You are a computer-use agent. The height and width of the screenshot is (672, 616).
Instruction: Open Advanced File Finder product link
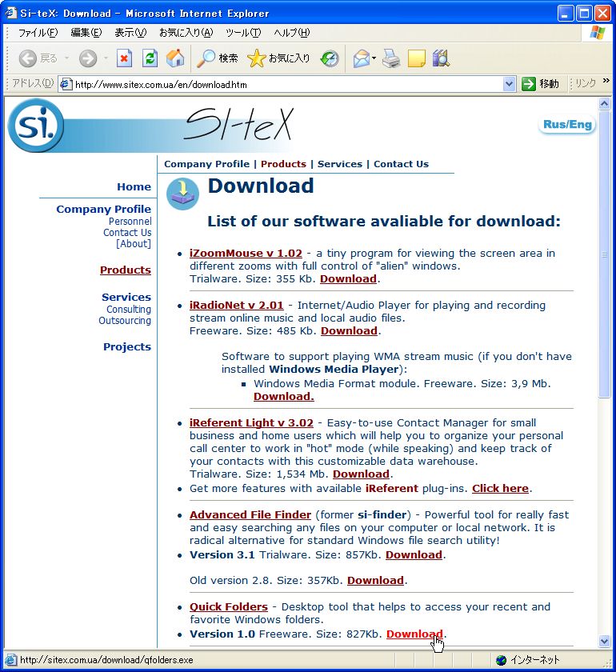[250, 514]
